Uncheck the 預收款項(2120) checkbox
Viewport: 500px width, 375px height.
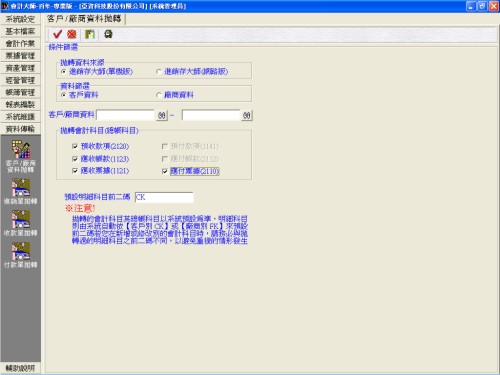(75, 146)
